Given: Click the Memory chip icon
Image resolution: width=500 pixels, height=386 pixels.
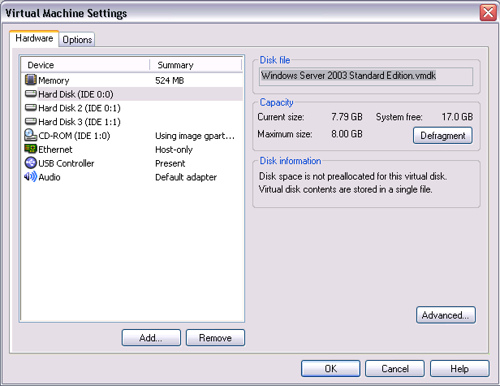Looking at the screenshot, I should pos(31,80).
